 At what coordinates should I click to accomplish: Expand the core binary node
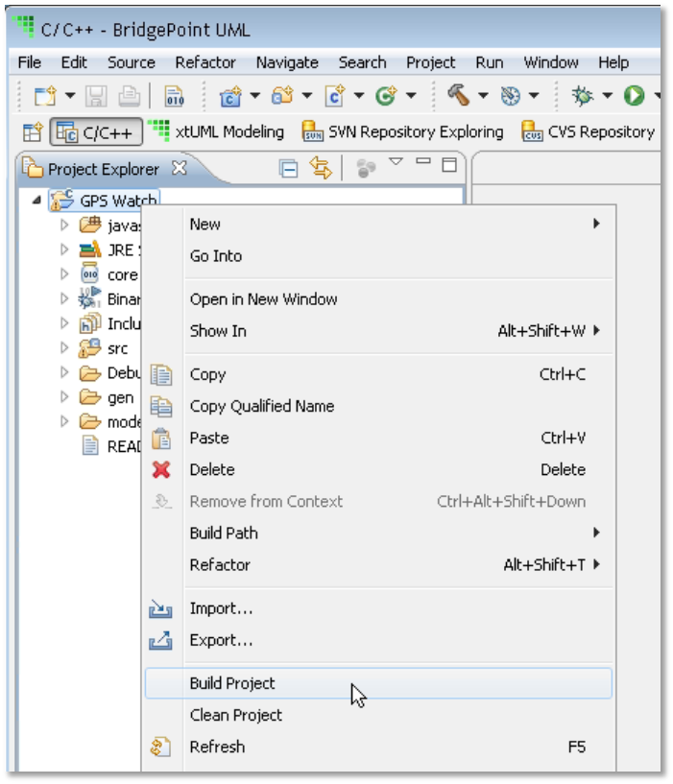click(64, 274)
